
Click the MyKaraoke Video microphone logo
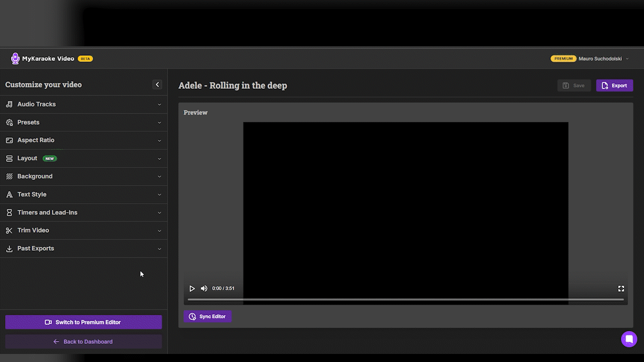pos(15,58)
